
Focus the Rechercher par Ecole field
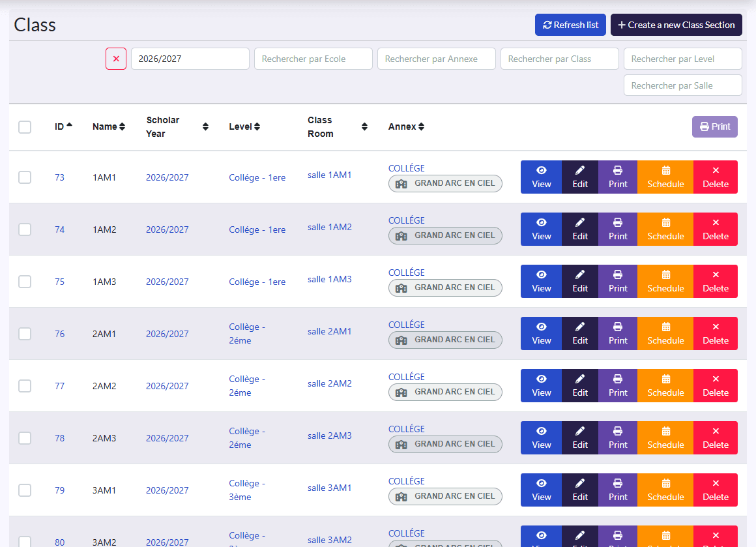click(x=313, y=59)
